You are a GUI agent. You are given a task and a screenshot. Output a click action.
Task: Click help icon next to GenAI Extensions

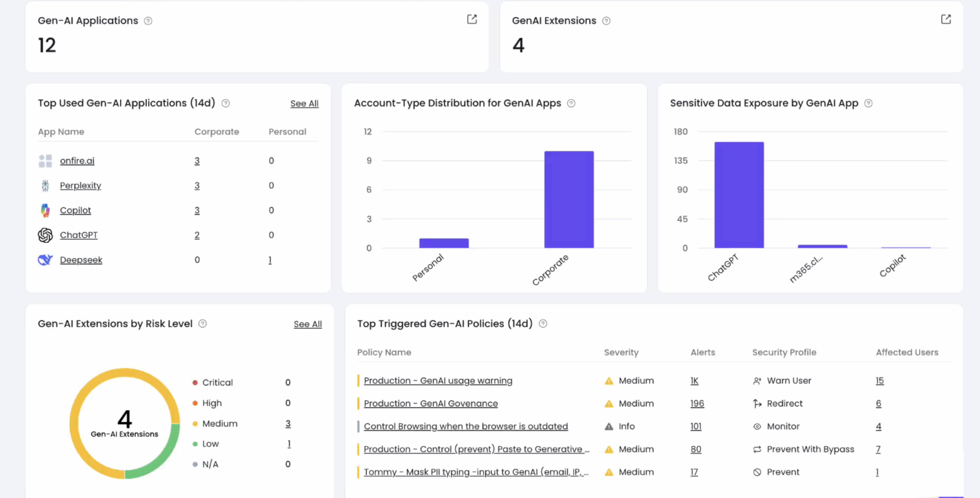coord(606,21)
